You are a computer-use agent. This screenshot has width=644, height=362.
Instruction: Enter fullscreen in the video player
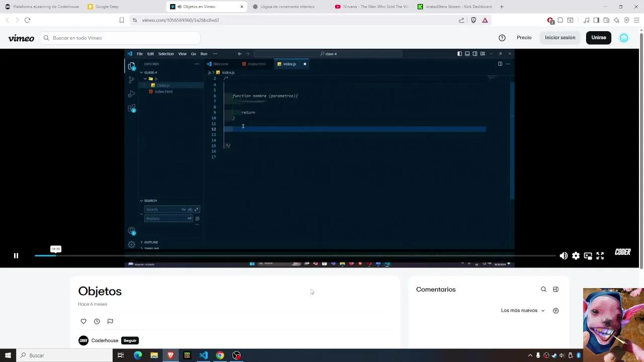(x=600, y=256)
